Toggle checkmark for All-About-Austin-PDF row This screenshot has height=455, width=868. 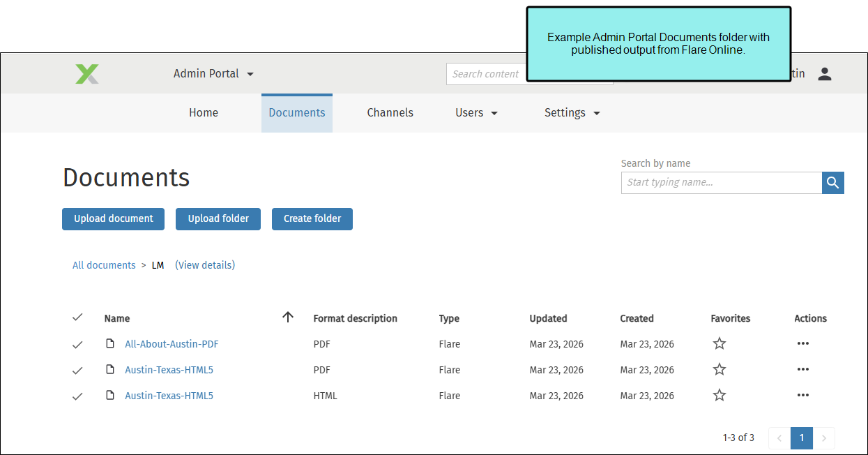[77, 345]
